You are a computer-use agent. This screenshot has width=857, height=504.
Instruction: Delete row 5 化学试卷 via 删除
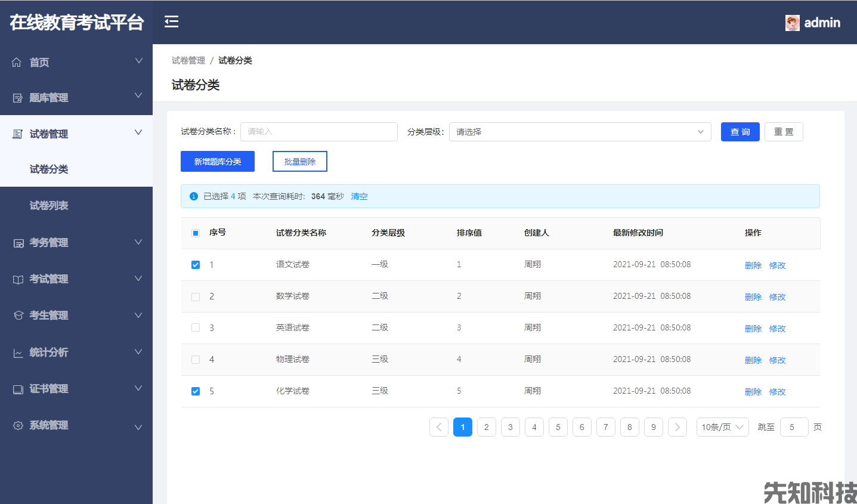coord(753,392)
